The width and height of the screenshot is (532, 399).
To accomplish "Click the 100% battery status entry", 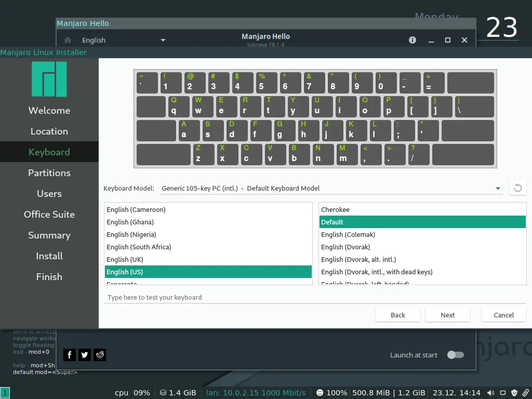I will tap(332, 393).
